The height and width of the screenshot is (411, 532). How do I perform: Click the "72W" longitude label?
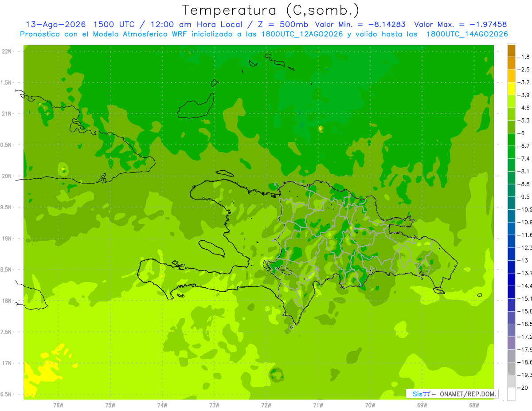266,405
